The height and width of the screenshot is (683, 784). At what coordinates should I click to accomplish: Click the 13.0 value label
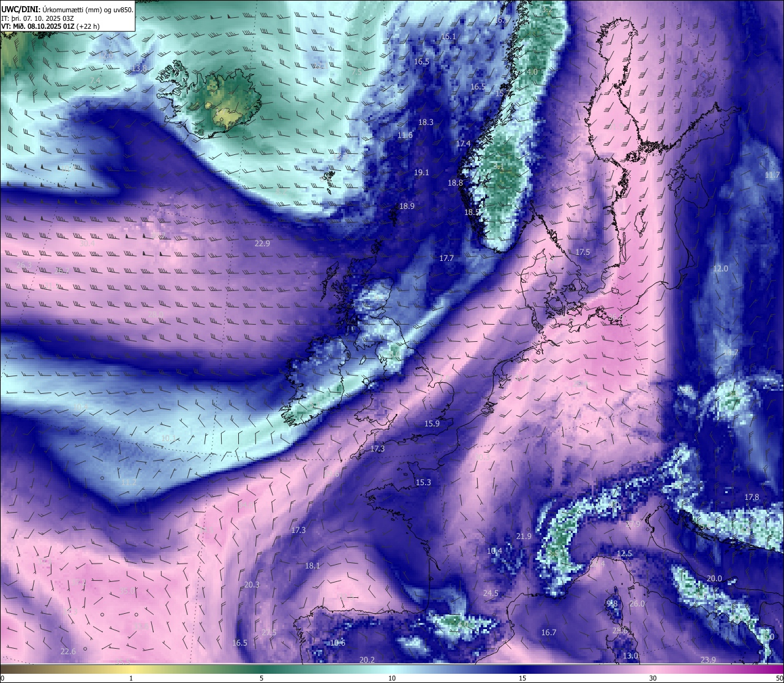point(630,656)
